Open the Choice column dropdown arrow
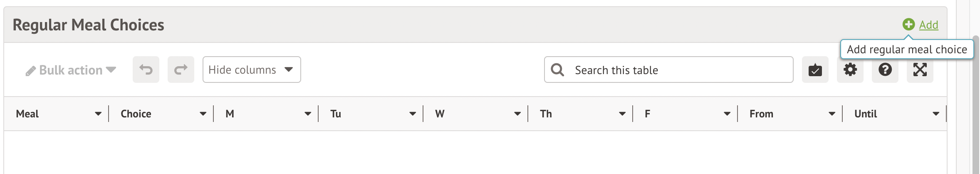The width and height of the screenshot is (980, 174). click(203, 114)
